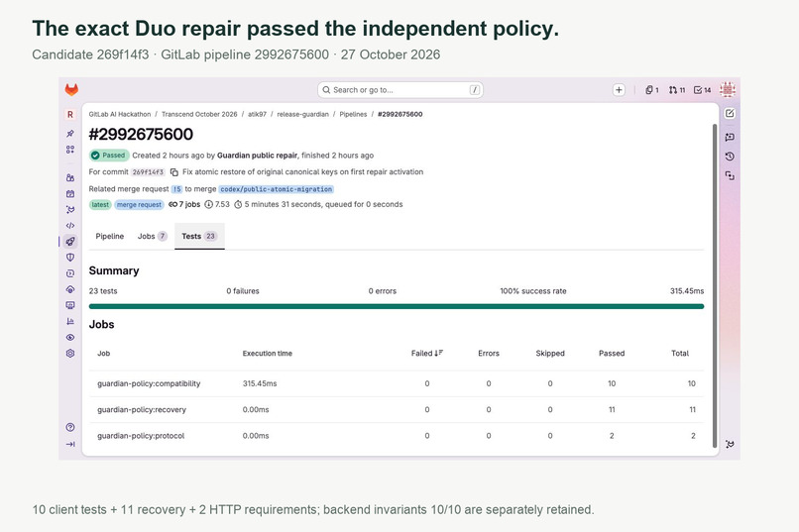Click the release-guardian breadcrumb
Image resolution: width=799 pixels, height=532 pixels.
point(302,114)
